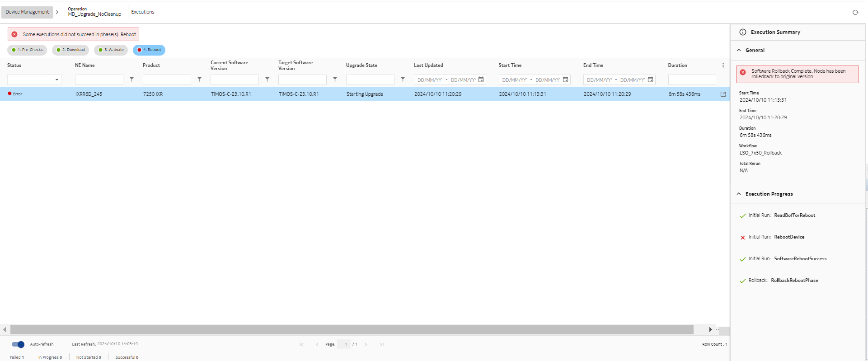This screenshot has height=361, width=868.
Task: Go to Device Management breadcrumb
Action: click(27, 12)
